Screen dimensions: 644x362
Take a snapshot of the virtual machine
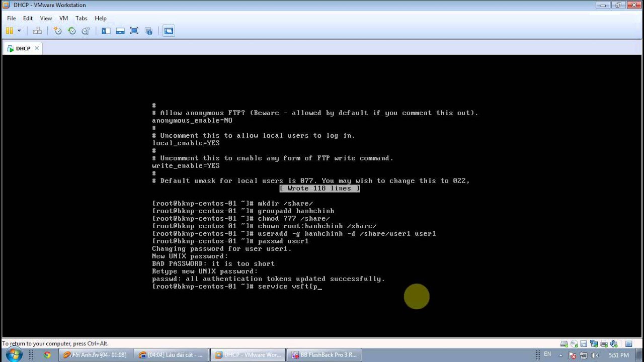[57, 31]
